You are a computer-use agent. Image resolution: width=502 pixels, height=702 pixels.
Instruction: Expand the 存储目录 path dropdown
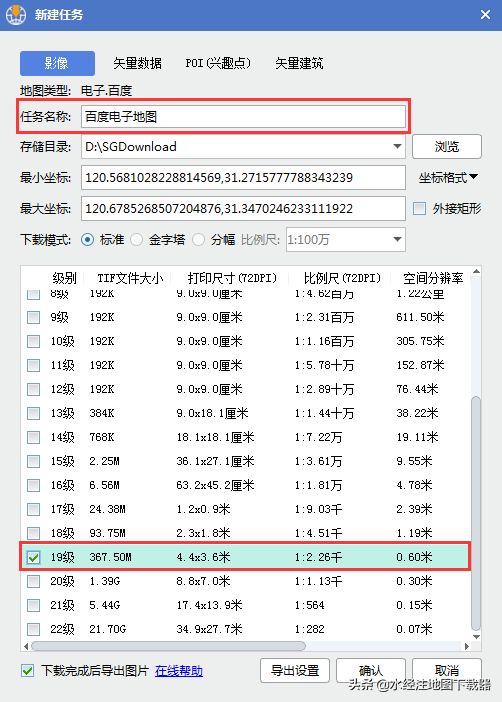pyautogui.click(x=397, y=146)
